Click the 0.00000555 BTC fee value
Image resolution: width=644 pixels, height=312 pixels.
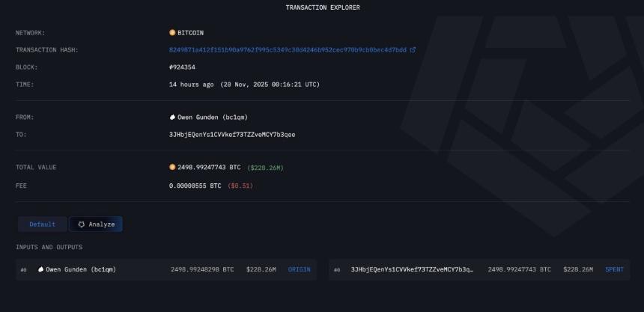pos(195,186)
